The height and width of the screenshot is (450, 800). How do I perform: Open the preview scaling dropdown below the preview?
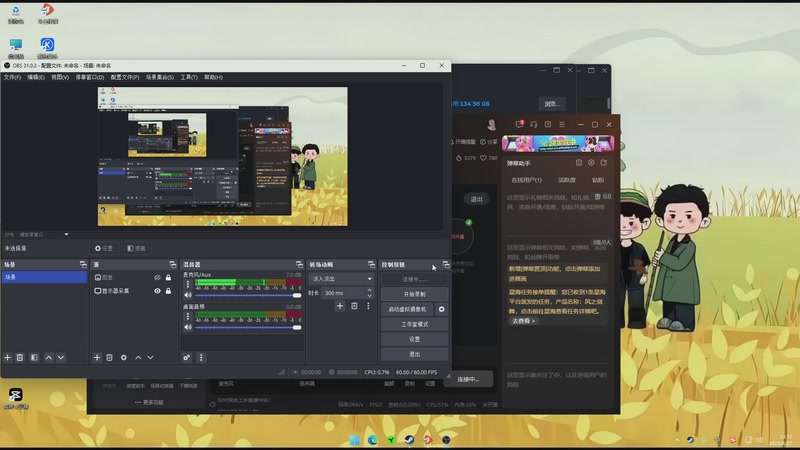point(66,235)
